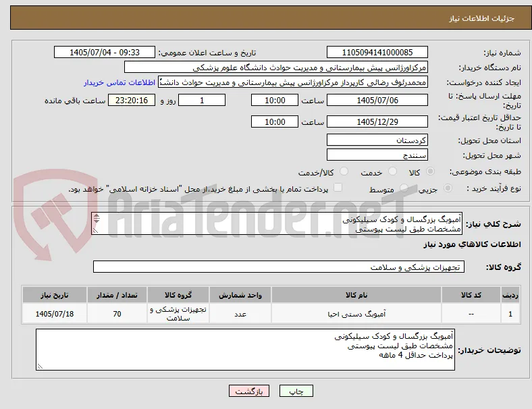Click the announcement date field 1405/07/04 - 09:33
The image size is (532, 409).
click(x=105, y=52)
